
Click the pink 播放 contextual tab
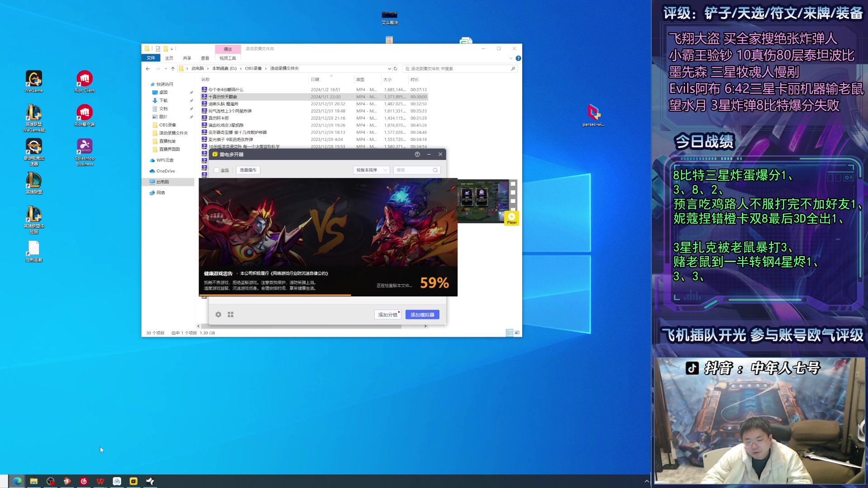[228, 49]
